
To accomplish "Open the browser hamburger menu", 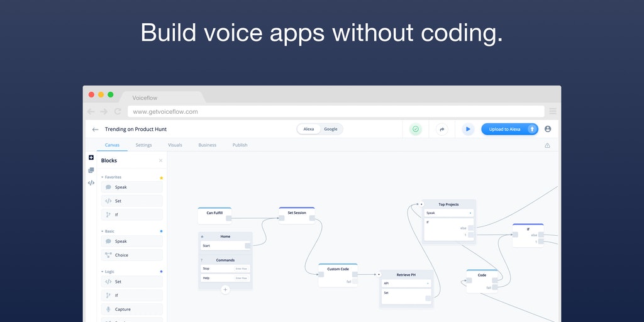I will coord(553,111).
